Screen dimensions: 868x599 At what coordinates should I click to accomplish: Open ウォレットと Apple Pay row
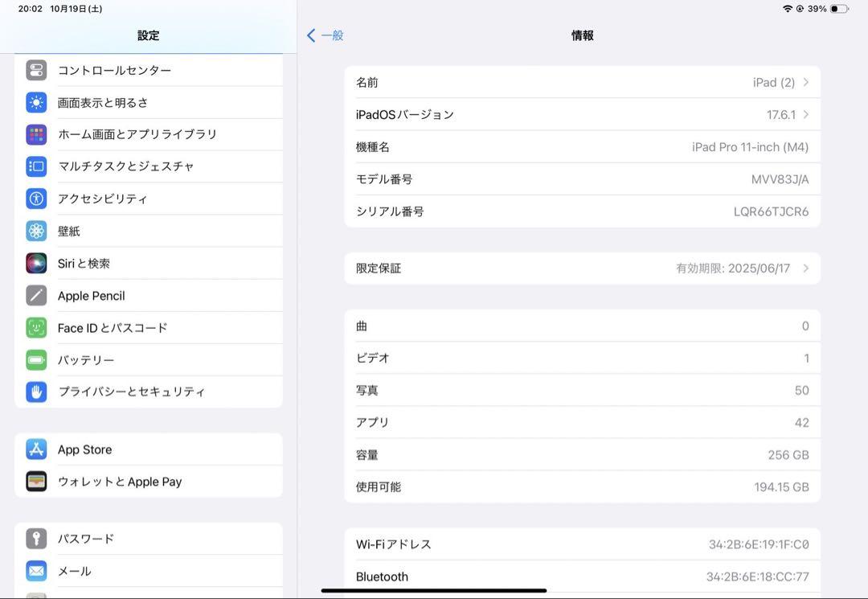point(149,482)
